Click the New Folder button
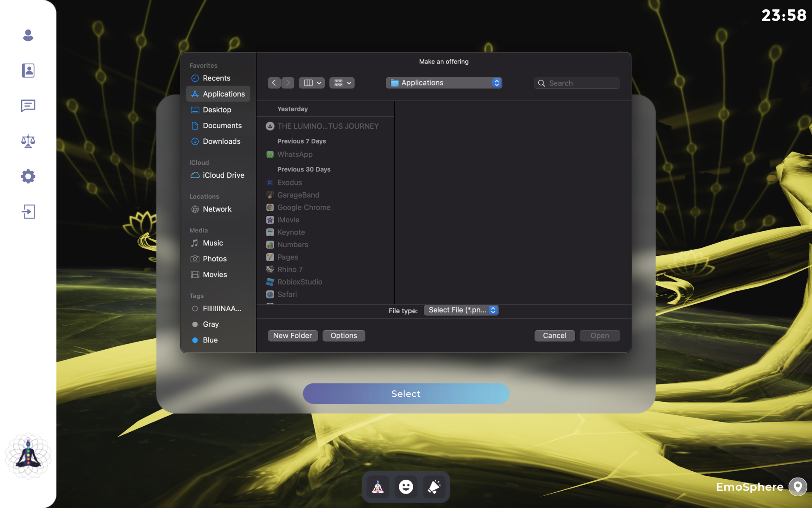812x508 pixels. pyautogui.click(x=293, y=336)
